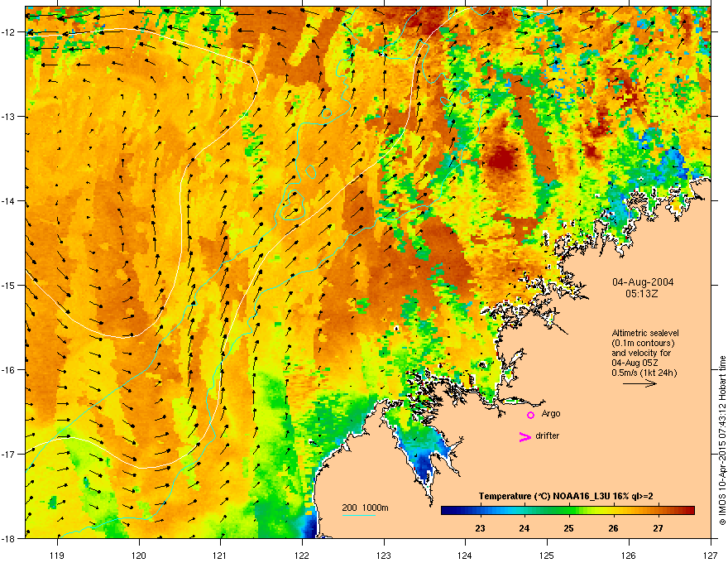Click the '(0.1m contours)' legend line

[x=643, y=344]
